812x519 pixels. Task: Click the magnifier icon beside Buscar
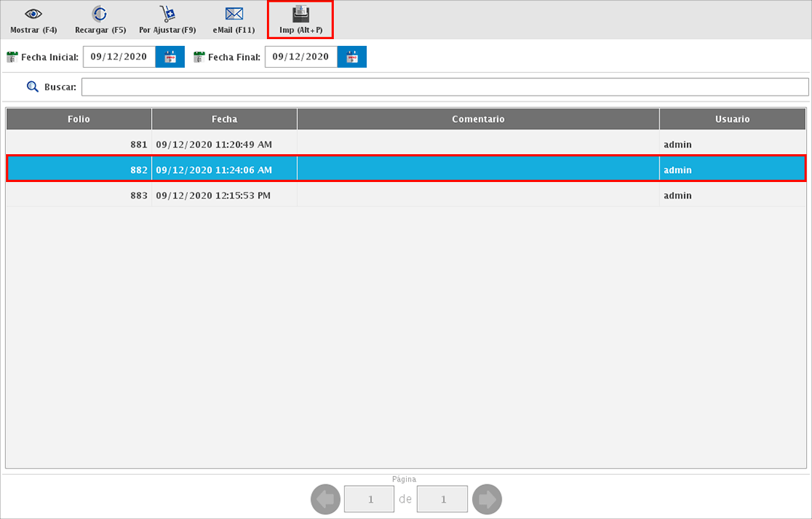[x=32, y=87]
